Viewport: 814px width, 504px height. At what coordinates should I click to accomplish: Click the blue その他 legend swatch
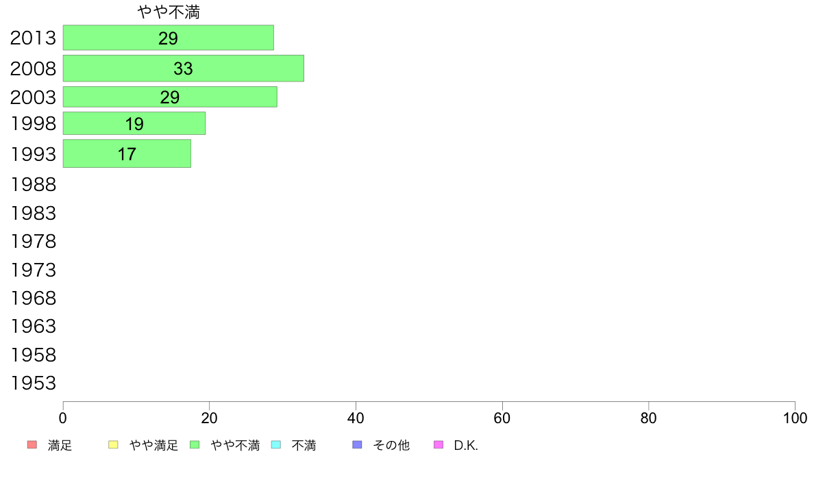coord(357,445)
